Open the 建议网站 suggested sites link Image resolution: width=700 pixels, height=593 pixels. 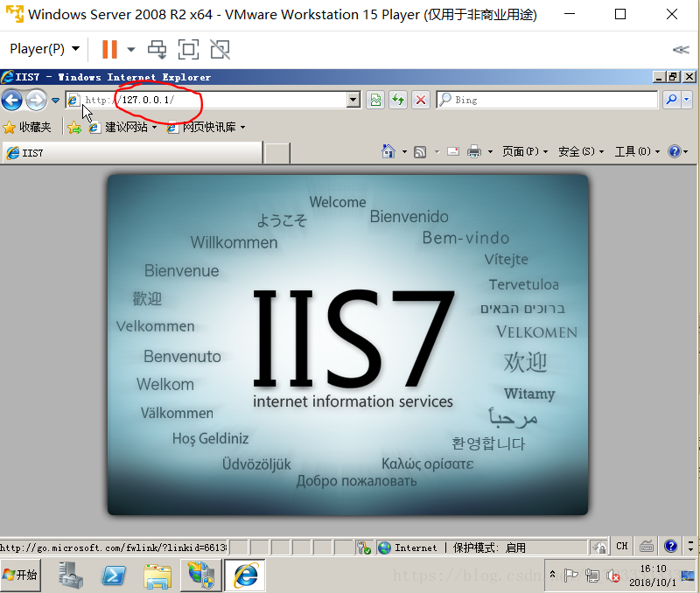pyautogui.click(x=122, y=128)
